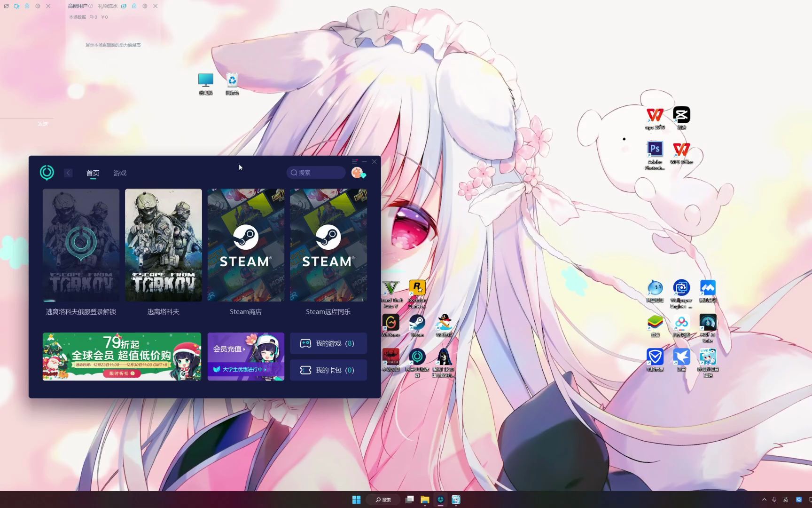Click the UU accelerator logo in the window header
This screenshot has height=508, width=812.
point(47,173)
